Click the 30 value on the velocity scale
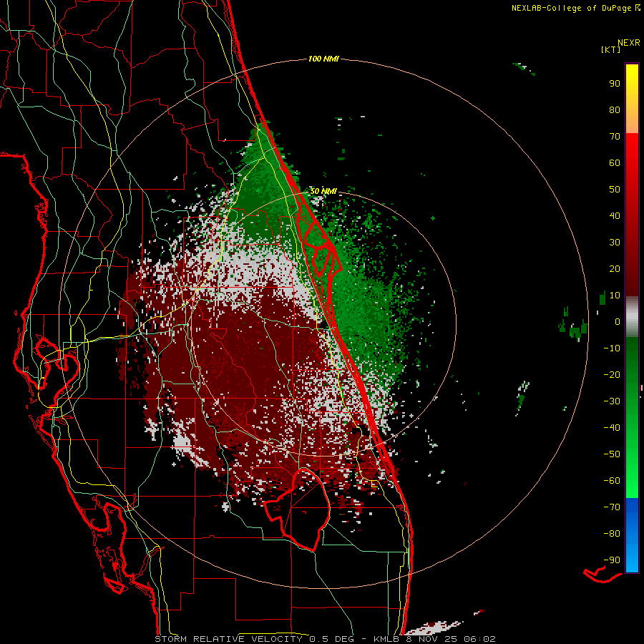 coord(615,243)
